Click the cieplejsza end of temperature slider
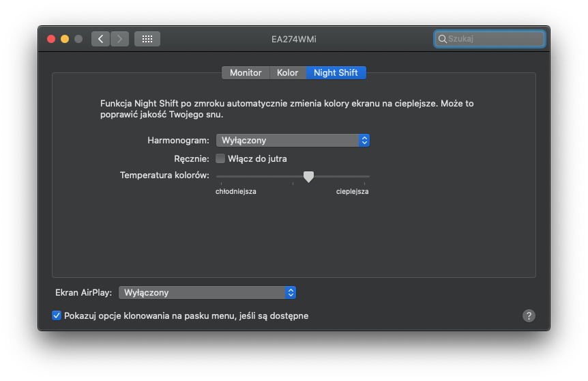The width and height of the screenshot is (588, 381). [x=368, y=176]
